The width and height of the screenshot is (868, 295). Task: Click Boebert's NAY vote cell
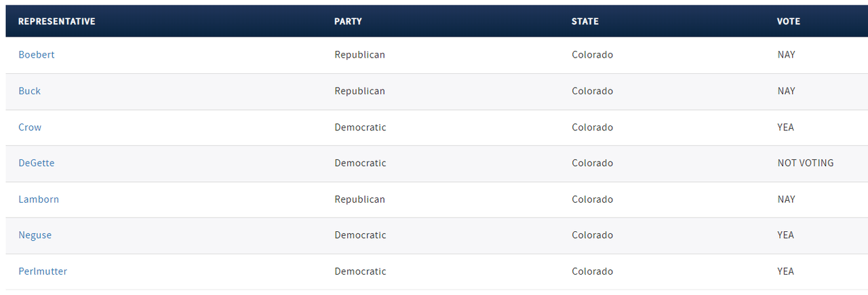click(x=787, y=55)
